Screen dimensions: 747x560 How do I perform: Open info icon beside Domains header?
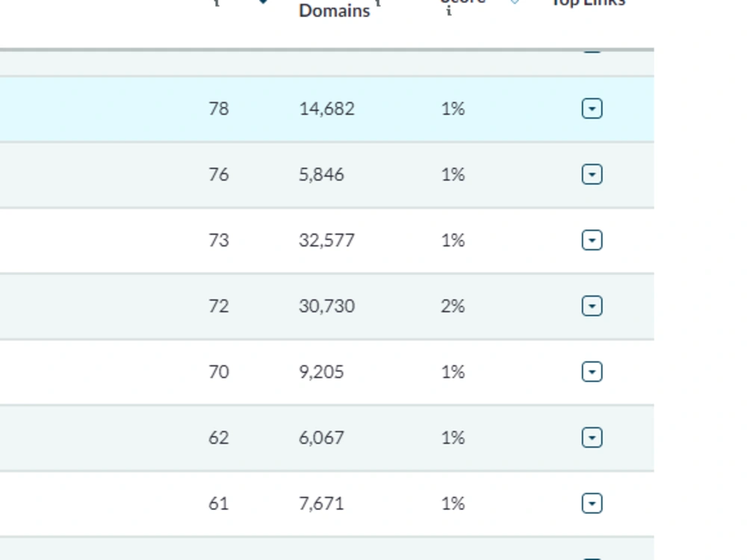tap(378, 3)
